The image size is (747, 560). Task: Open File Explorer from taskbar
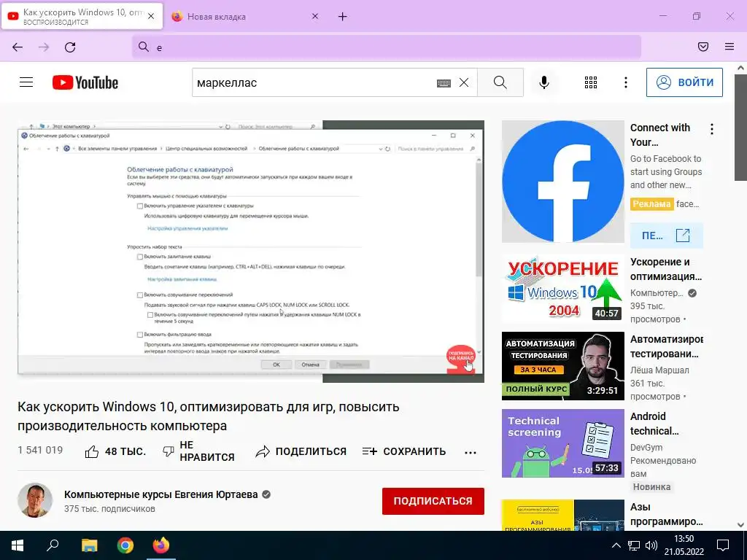pyautogui.click(x=89, y=545)
